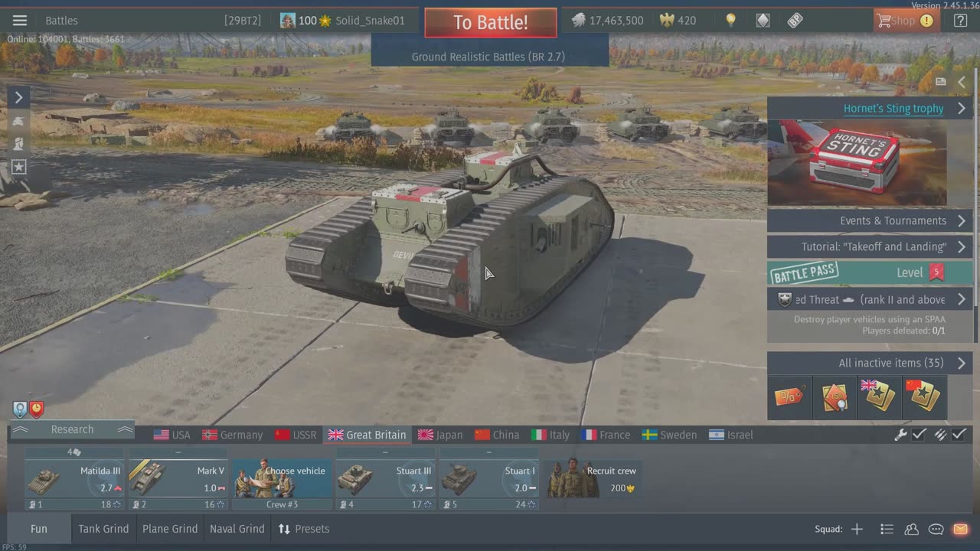Open the percent discount tag item
Image resolution: width=980 pixels, height=551 pixels.
pos(789,396)
